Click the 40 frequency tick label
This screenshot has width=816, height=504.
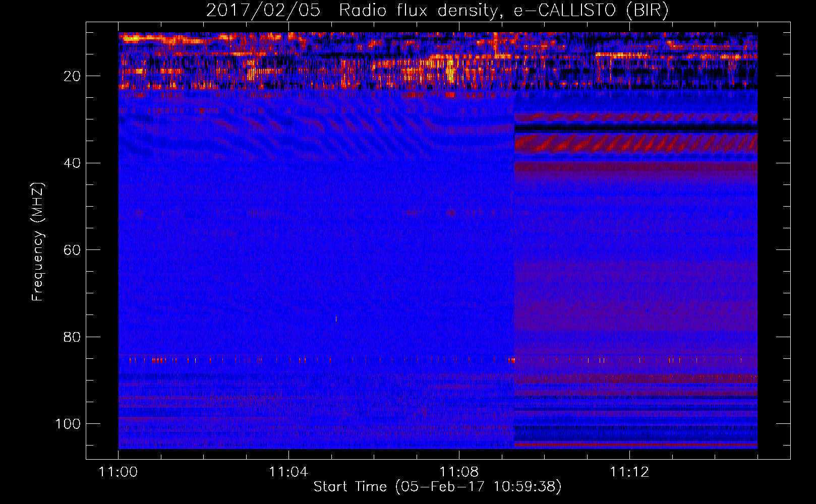(x=72, y=163)
